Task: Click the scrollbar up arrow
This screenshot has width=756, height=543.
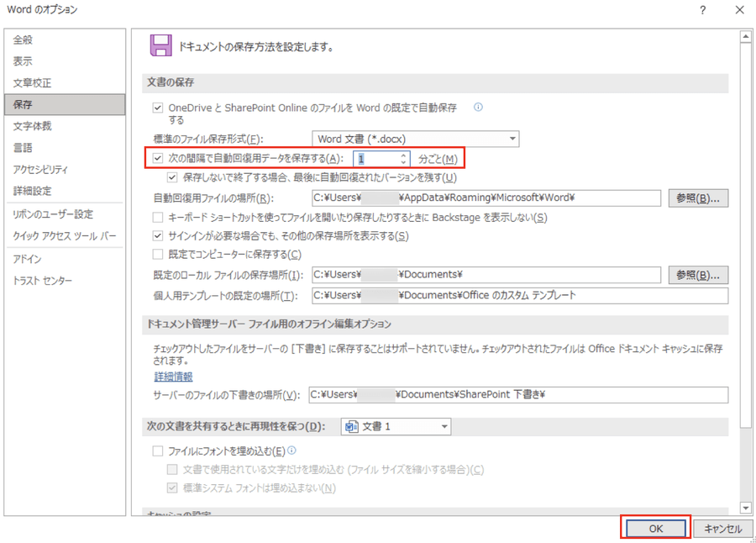Action: click(x=745, y=37)
